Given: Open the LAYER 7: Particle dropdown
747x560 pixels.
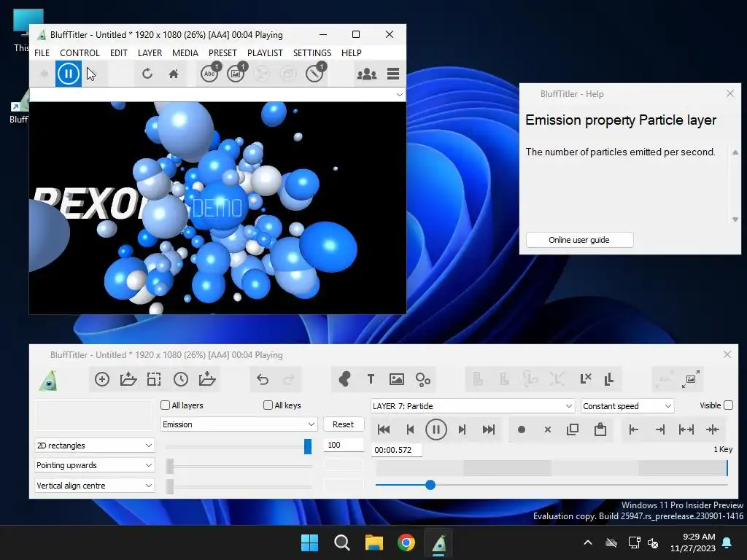Looking at the screenshot, I should (473, 406).
